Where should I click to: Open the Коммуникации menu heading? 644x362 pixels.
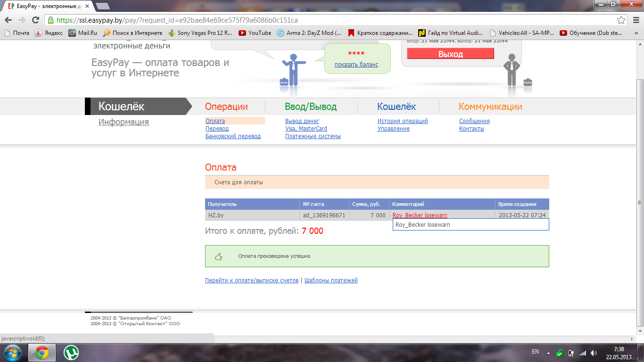490,107
